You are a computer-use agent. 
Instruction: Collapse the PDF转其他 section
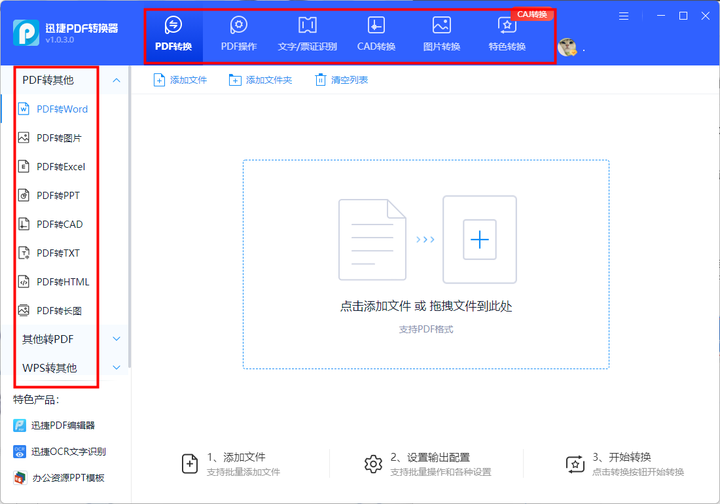117,80
